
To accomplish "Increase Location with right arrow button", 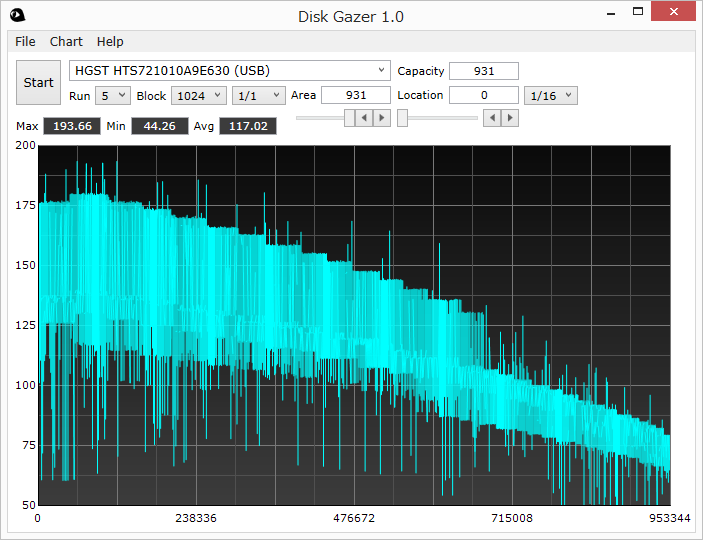I will pyautogui.click(x=510, y=118).
